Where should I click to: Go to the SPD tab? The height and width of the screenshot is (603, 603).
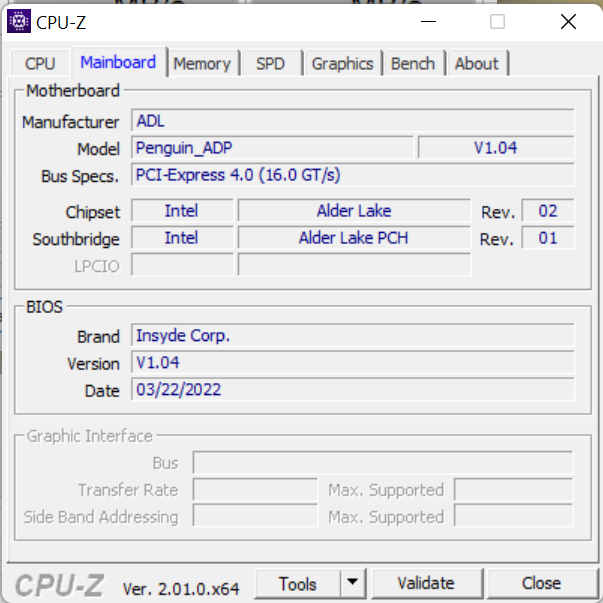(x=271, y=63)
